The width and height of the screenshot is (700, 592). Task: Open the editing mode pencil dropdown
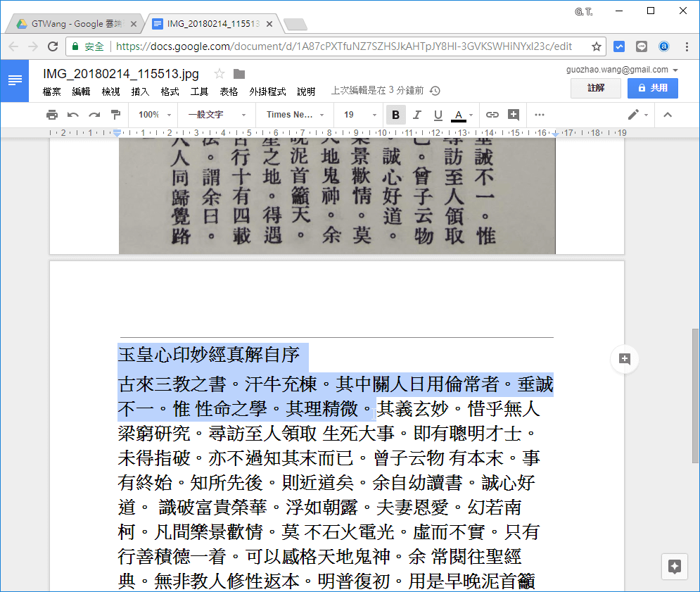tap(635, 114)
